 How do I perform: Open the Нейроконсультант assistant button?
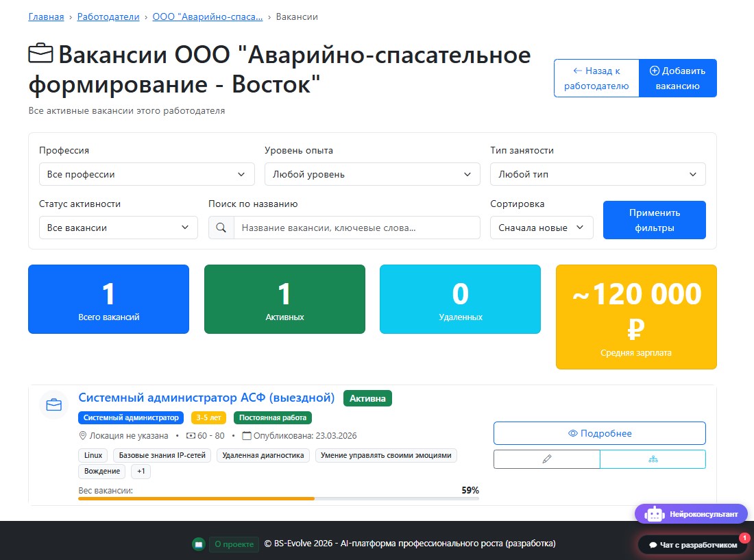[691, 514]
